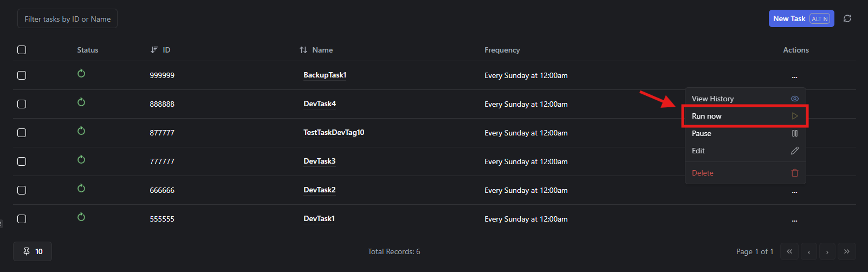Viewport: 868px width, 272px height.
Task: Open the page size selector showing 10
Action: pos(33,251)
